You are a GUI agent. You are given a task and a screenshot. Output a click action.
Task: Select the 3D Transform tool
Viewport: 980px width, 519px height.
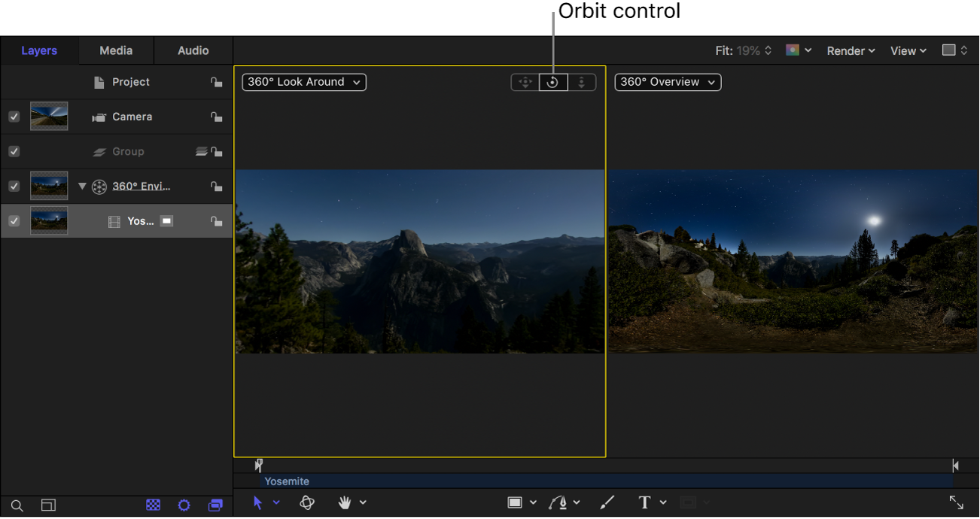point(307,502)
